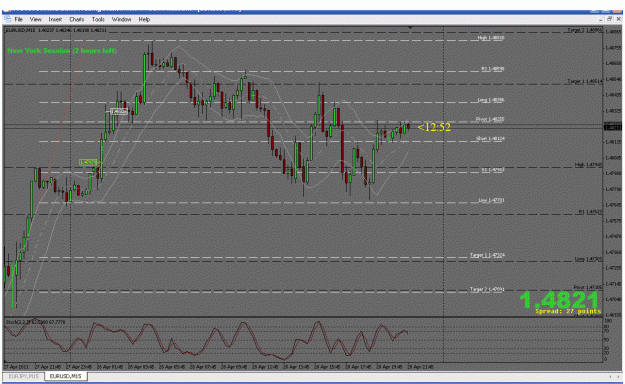Restore down the chart window
This screenshot has height=384, width=625.
610,19
